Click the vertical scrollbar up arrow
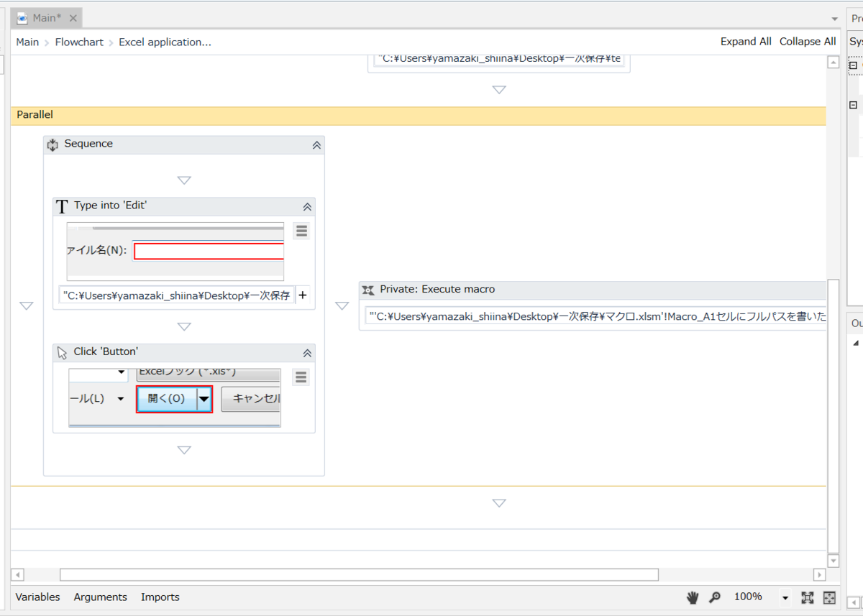 (x=834, y=63)
